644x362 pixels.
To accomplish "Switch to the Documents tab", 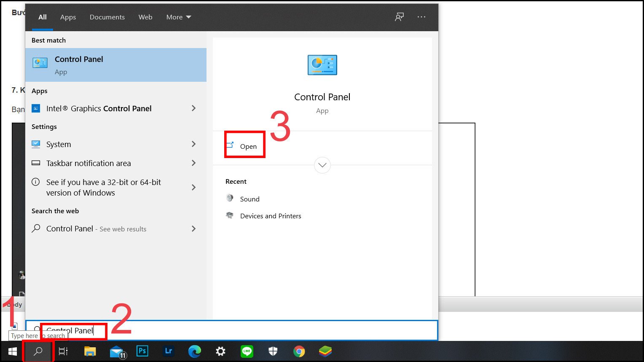I will pos(107,17).
